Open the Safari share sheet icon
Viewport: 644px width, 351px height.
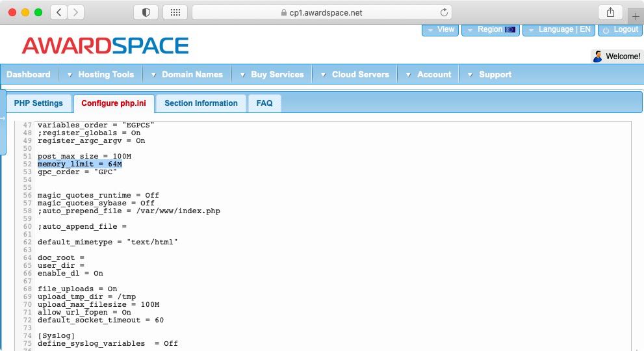click(x=610, y=12)
